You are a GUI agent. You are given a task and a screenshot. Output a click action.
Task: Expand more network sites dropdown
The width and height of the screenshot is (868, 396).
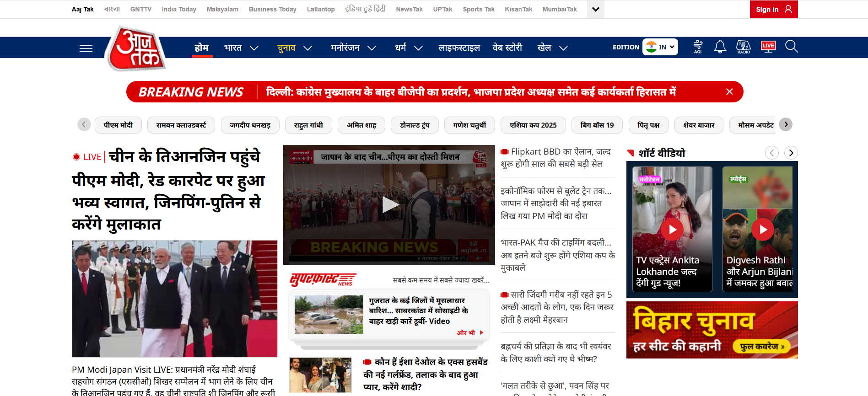click(595, 9)
